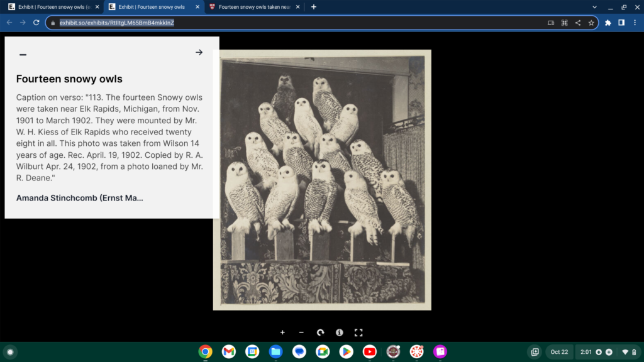Open Files app from the shelf
This screenshot has width=644, height=362.
[275, 352]
